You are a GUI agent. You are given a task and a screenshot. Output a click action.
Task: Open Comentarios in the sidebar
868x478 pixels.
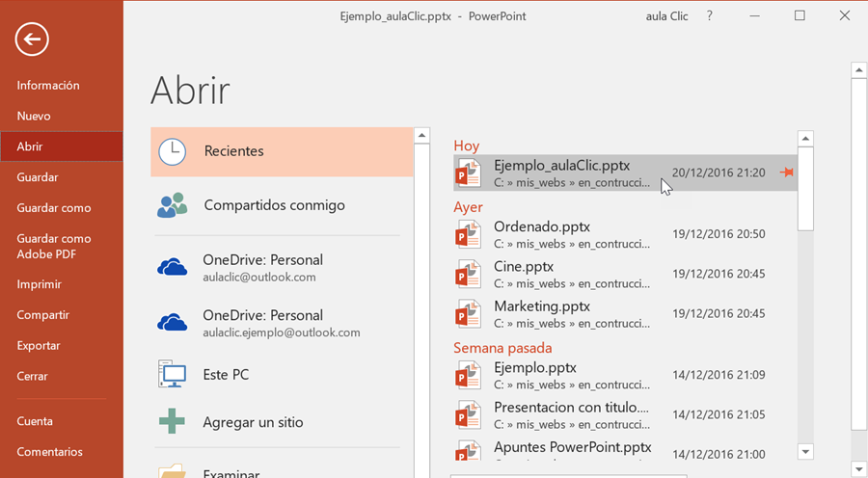coord(50,452)
